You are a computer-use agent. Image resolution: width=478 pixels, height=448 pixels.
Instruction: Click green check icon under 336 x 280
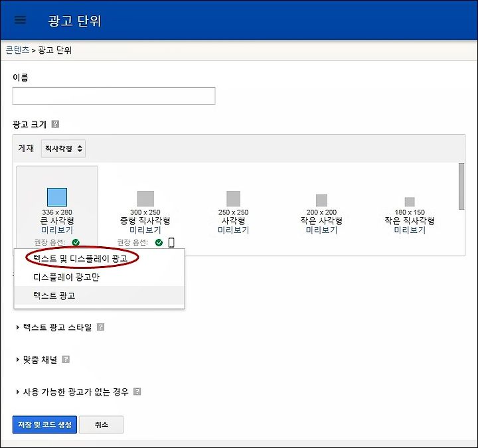coord(76,242)
